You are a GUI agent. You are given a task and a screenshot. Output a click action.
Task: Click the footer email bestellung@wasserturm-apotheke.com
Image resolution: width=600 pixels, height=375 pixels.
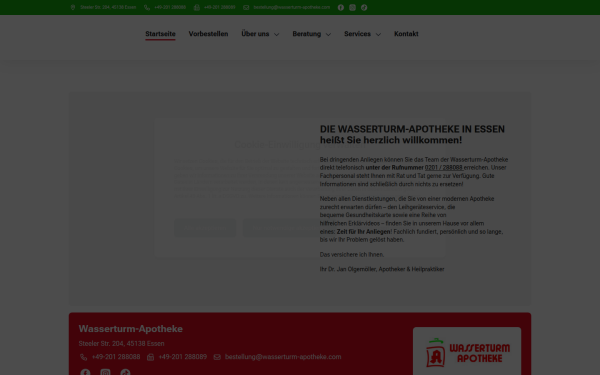click(283, 357)
